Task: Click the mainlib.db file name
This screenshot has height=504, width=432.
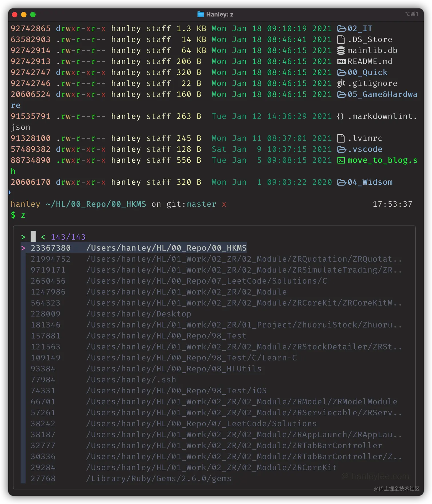Action: pos(372,51)
